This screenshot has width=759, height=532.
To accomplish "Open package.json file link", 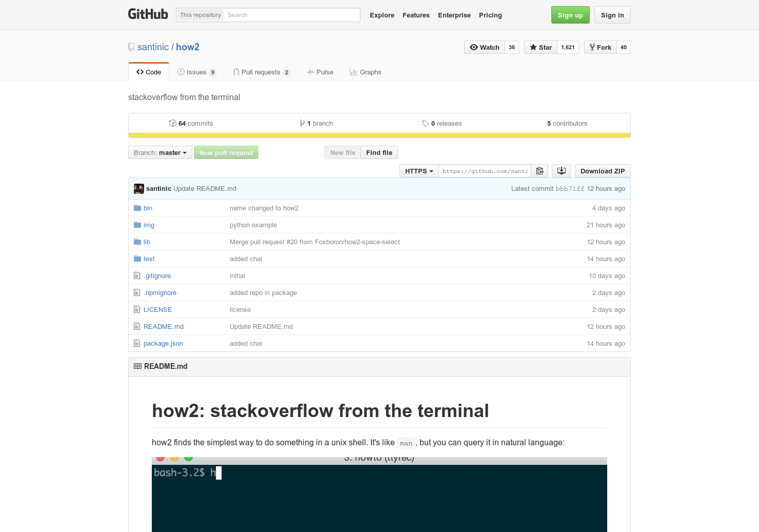I will (x=163, y=343).
